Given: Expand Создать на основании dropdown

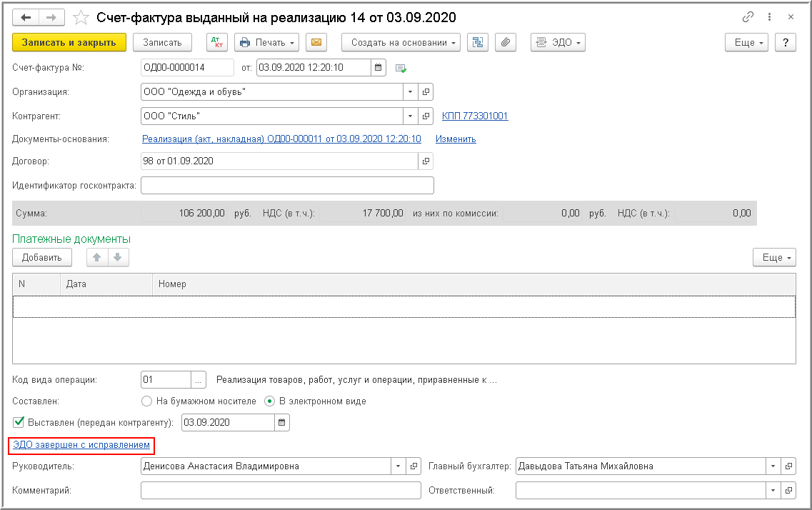Looking at the screenshot, I should tap(401, 42).
